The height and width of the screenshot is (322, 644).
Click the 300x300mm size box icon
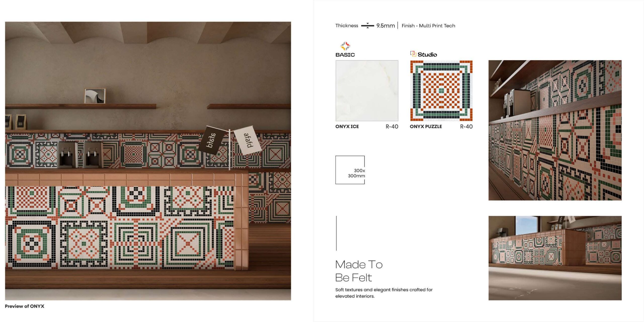350,170
